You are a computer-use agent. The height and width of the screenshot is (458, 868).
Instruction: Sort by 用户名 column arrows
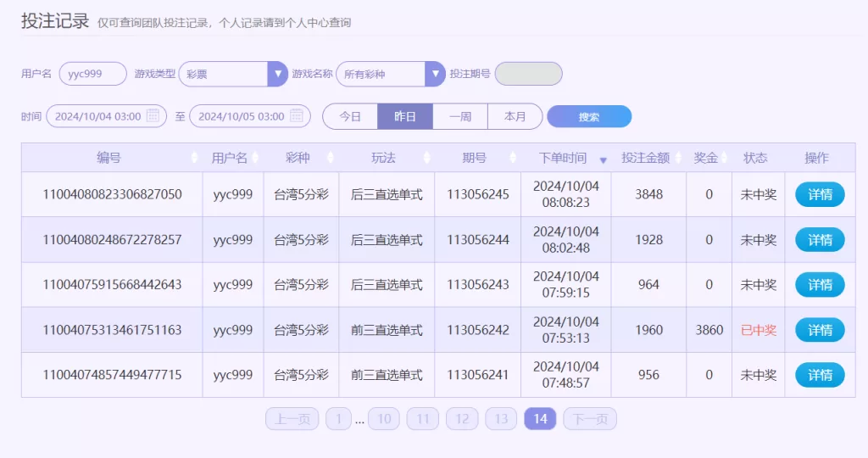click(255, 158)
